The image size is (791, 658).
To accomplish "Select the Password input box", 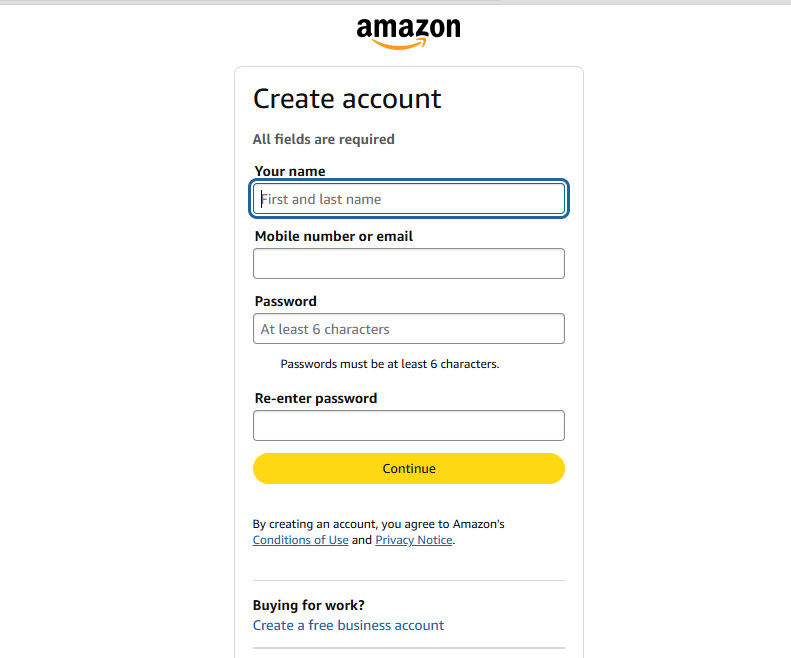I will [x=409, y=329].
